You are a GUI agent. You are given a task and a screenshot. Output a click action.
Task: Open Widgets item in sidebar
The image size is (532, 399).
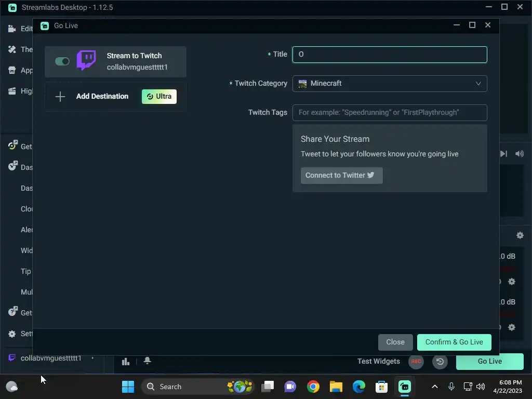click(x=26, y=250)
